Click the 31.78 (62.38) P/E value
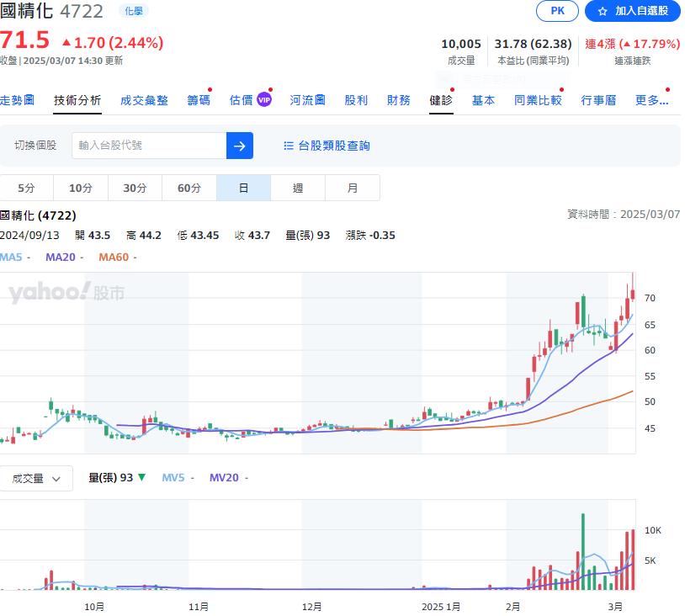The image size is (685, 616). point(533,44)
